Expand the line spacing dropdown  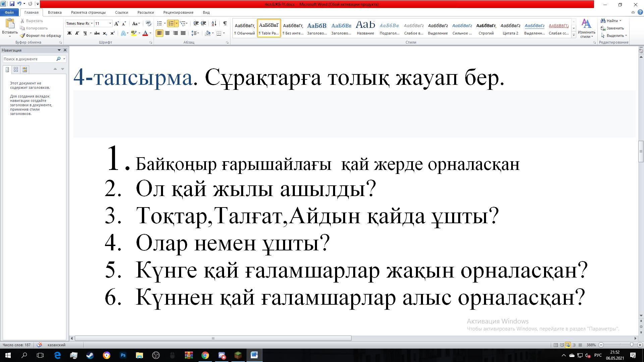pos(199,33)
